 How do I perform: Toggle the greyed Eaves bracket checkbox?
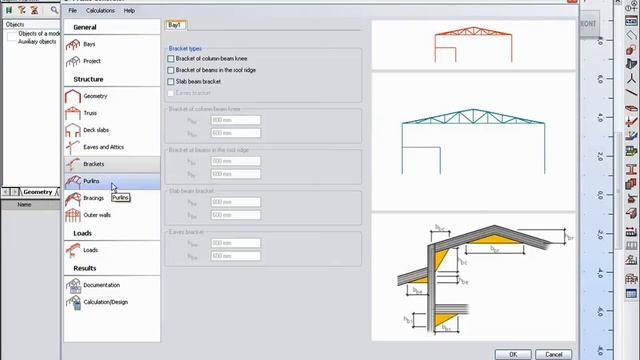(171, 93)
